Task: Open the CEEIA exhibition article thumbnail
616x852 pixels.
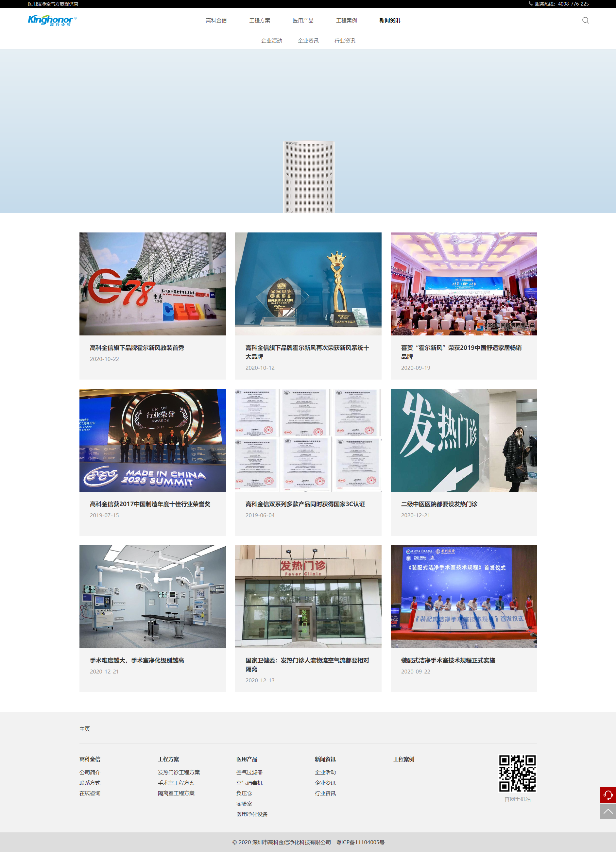Action: 152,284
